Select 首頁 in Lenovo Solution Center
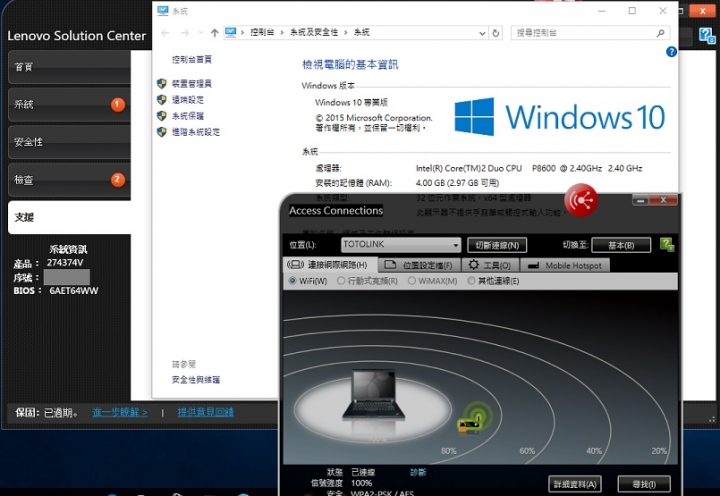The image size is (720, 496). (69, 67)
